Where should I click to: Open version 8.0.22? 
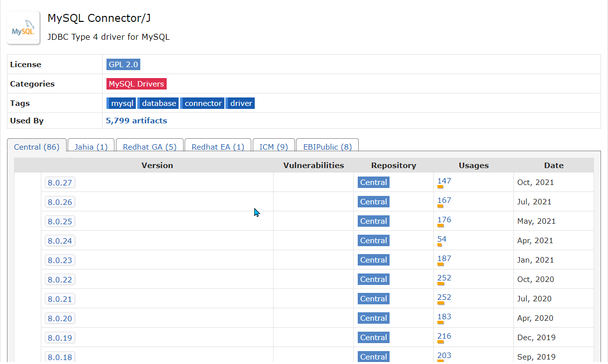(60, 279)
